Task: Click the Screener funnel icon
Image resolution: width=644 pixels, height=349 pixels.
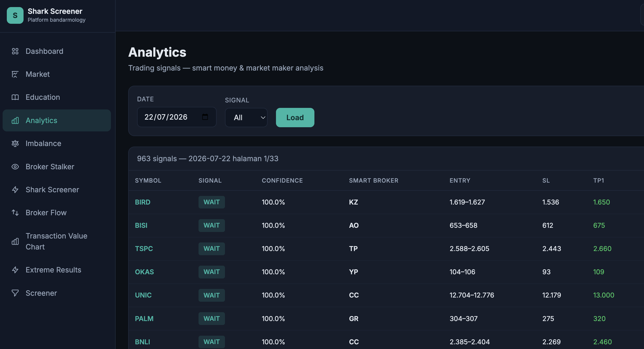Action: [x=15, y=293]
